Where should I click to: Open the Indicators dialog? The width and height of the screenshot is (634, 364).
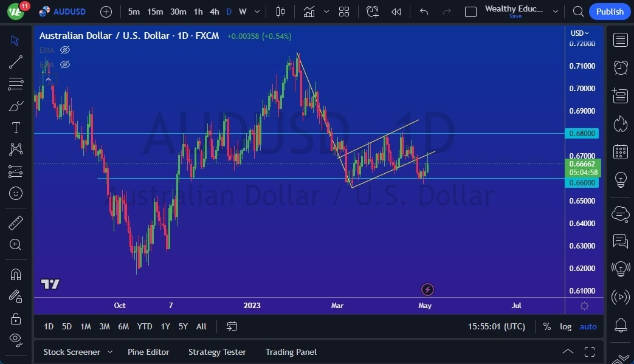tap(309, 12)
